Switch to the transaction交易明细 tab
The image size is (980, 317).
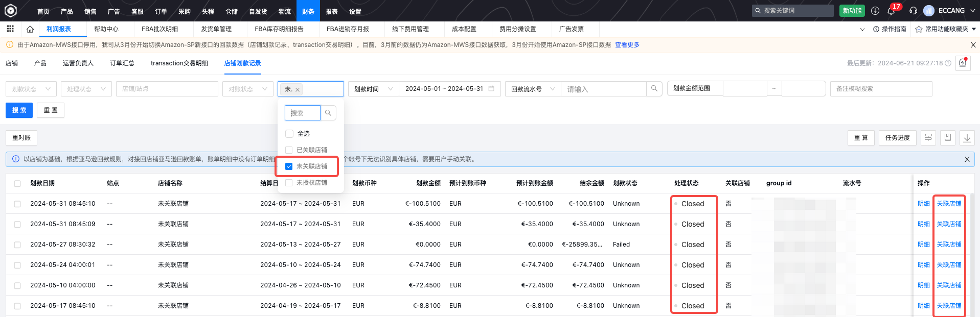tap(179, 63)
